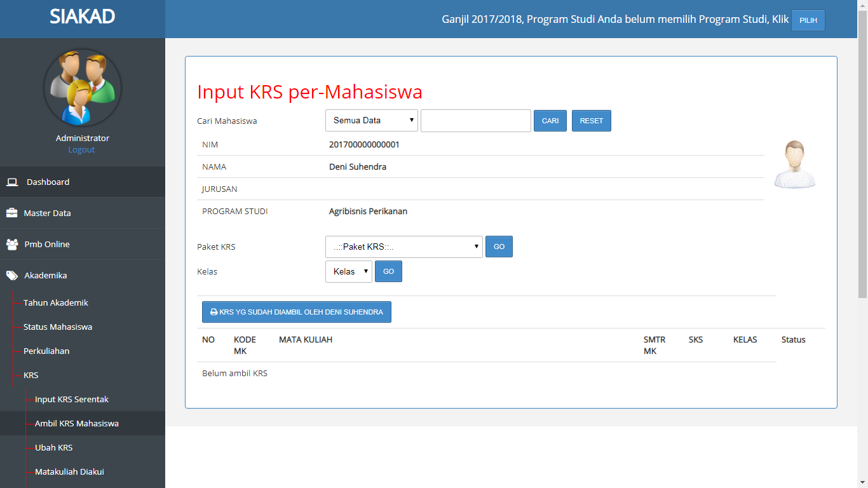Image resolution: width=868 pixels, height=488 pixels.
Task: Focus the Cari Mahasiswa text field
Action: coord(476,121)
